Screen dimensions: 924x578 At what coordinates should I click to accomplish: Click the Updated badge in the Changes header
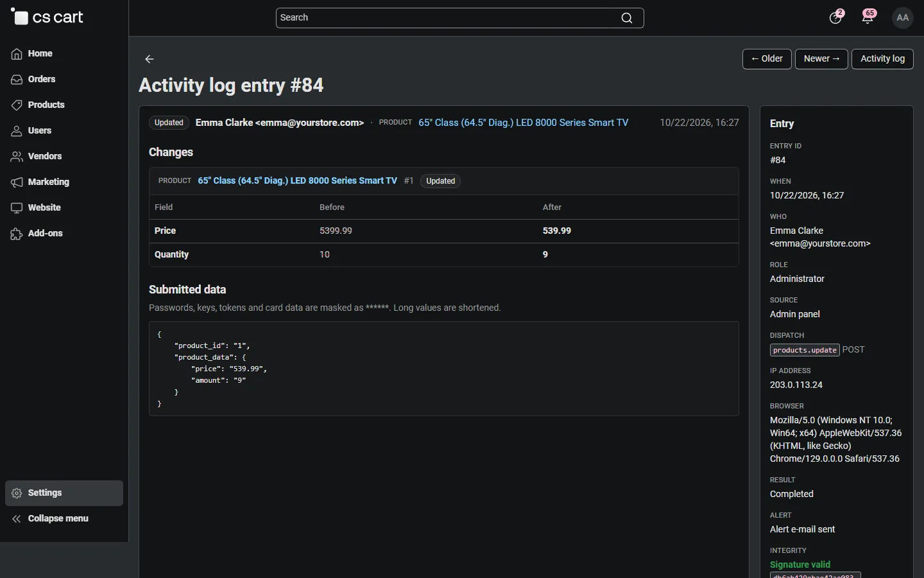pyautogui.click(x=440, y=181)
